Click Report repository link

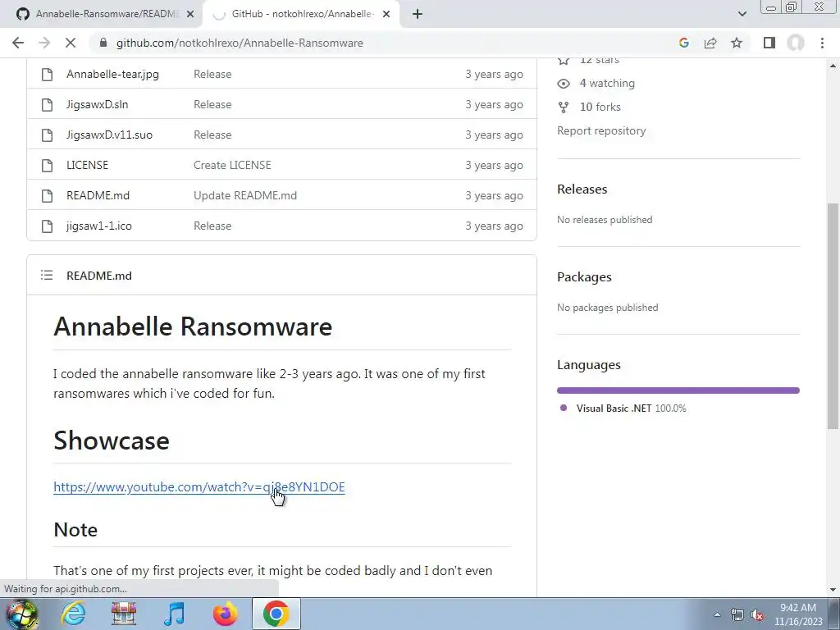coord(601,130)
